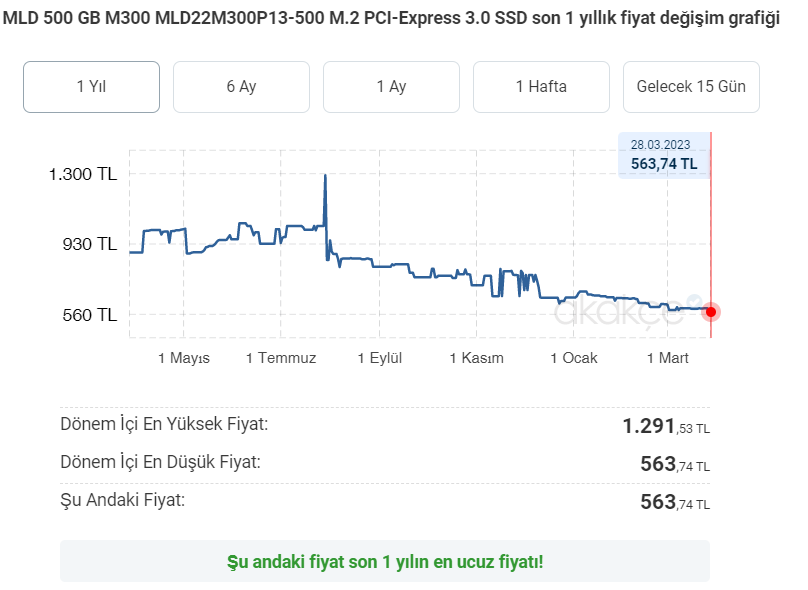Click the Şu Andaki Fiyat value
Viewport: 808px width, 590px height.
coord(675,502)
